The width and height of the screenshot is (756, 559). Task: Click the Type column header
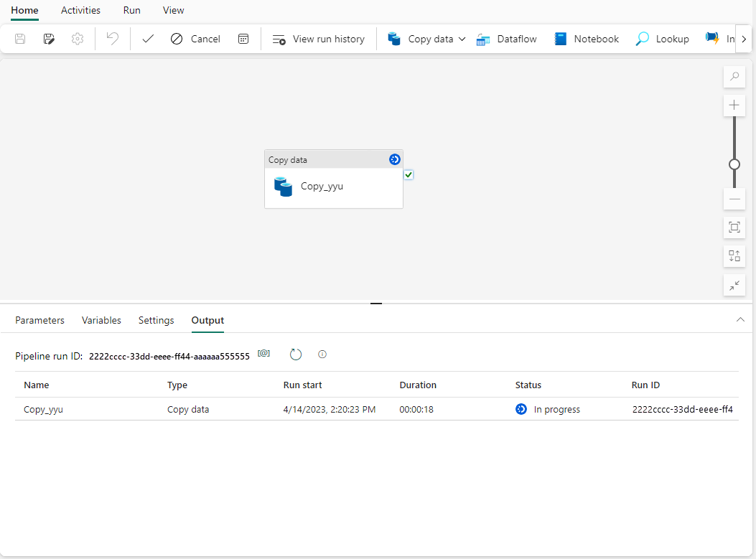(177, 385)
